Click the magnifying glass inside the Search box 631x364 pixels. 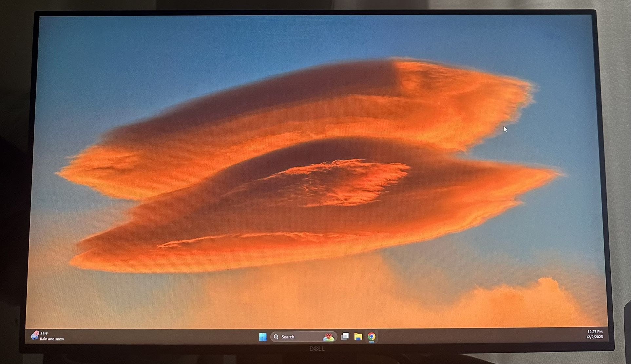277,337
